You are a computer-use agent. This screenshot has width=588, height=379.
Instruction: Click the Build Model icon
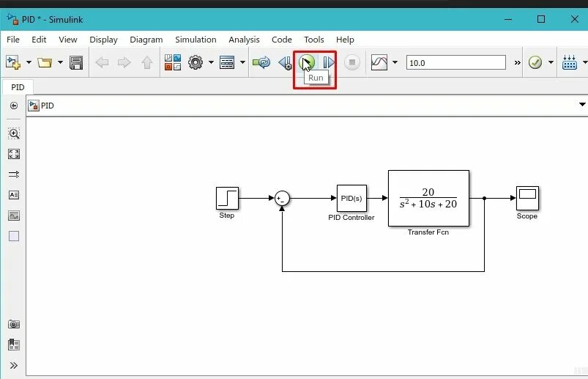click(x=570, y=62)
